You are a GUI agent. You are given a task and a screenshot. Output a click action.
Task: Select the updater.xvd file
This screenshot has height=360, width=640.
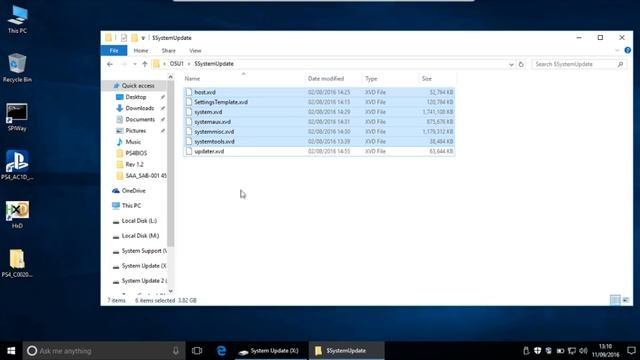tap(319, 151)
